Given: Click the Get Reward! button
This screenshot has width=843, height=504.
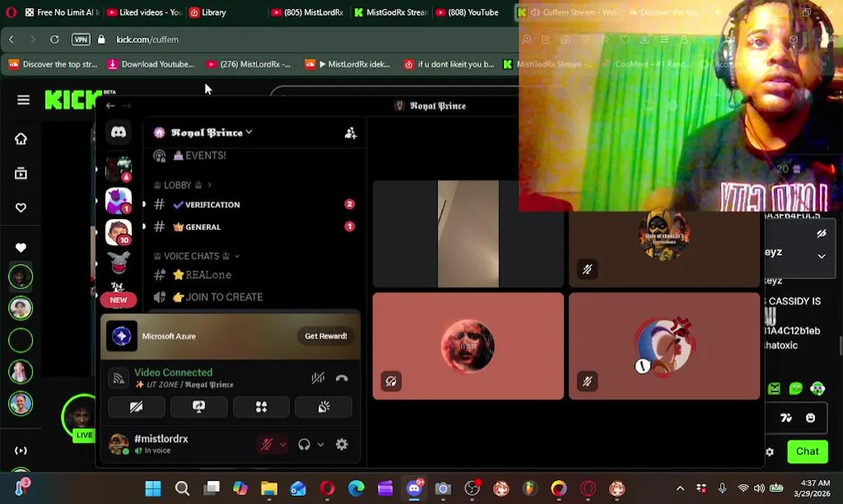Looking at the screenshot, I should tap(326, 336).
